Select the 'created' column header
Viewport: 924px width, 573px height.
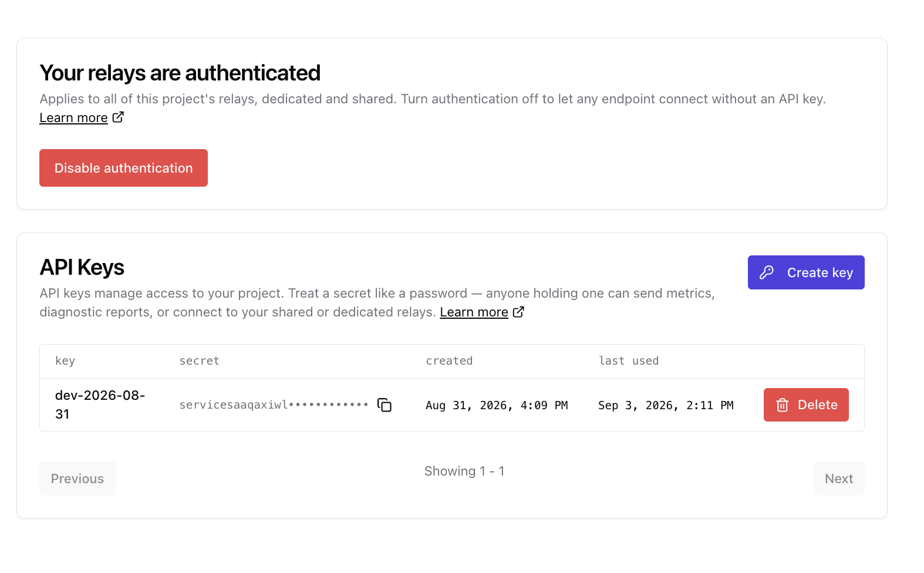coord(449,361)
